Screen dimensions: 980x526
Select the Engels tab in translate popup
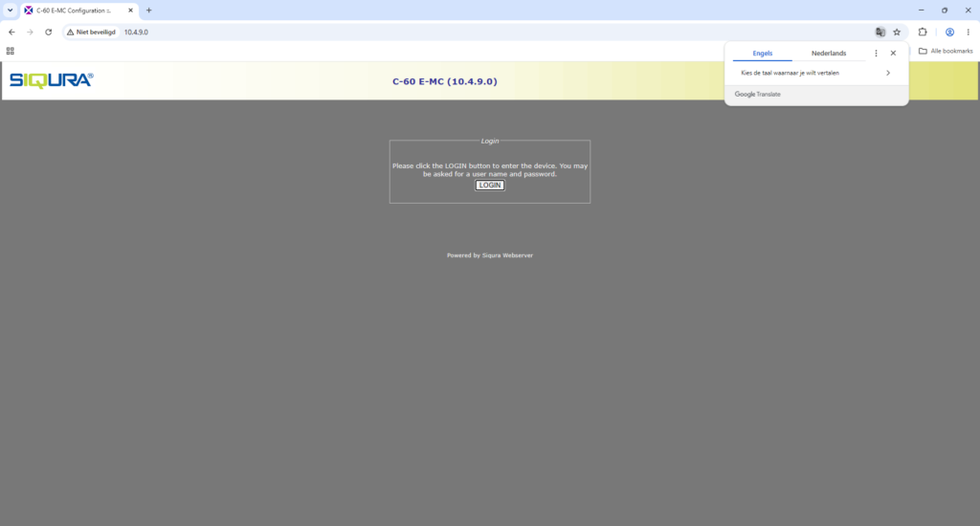coord(763,54)
